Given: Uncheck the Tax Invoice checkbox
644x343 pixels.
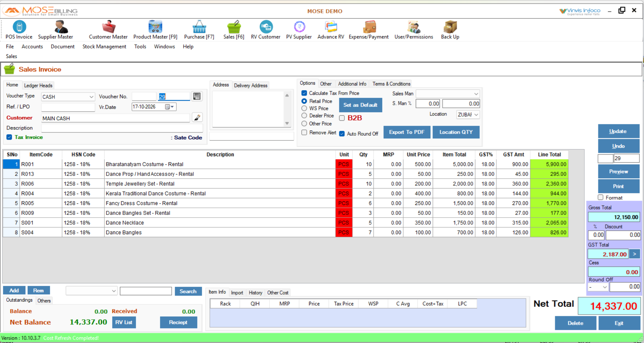Looking at the screenshot, I should pyautogui.click(x=9, y=137).
